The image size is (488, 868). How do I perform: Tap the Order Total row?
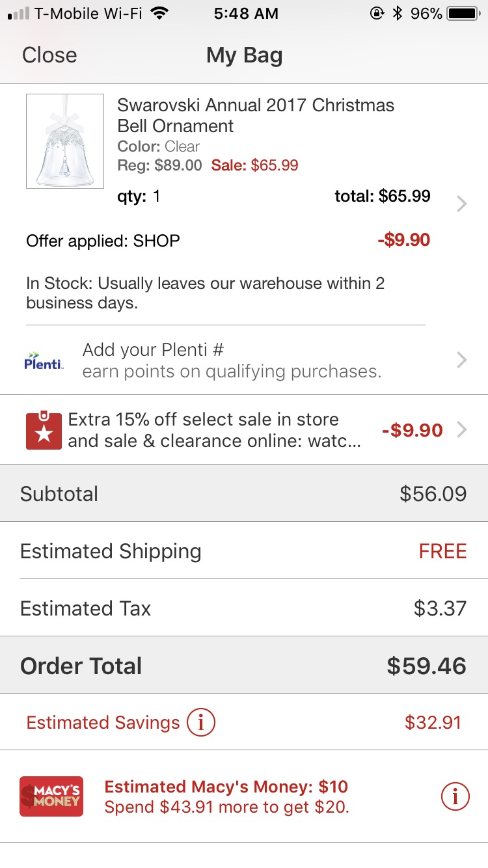click(x=244, y=666)
